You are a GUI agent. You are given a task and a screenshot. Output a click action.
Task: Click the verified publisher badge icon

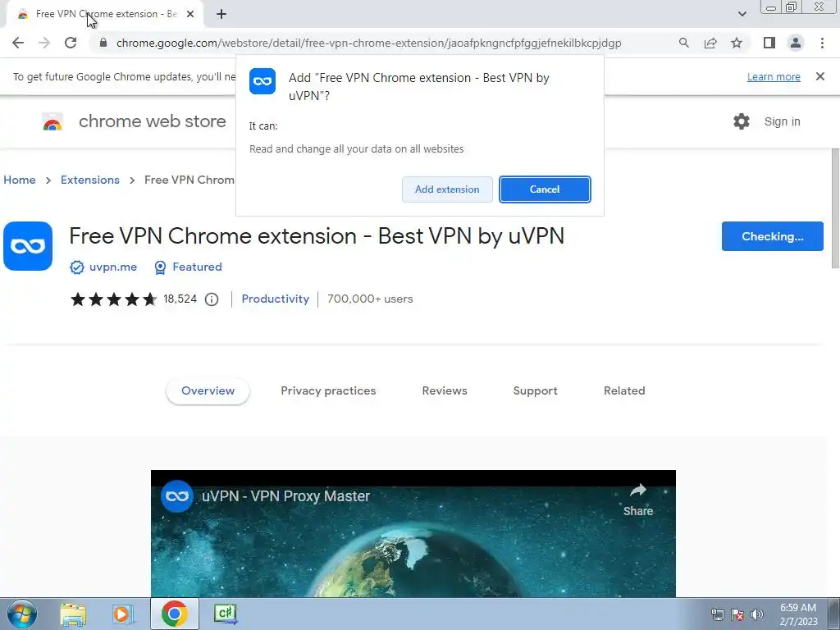coord(77,267)
